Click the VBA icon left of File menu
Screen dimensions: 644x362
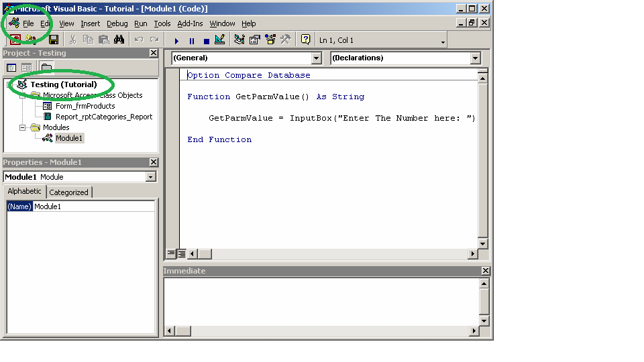click(14, 23)
